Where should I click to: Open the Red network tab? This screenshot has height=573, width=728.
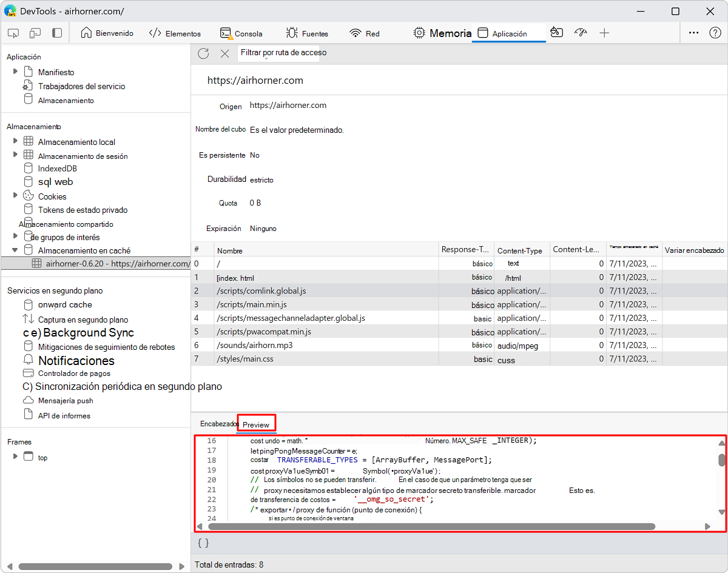click(365, 33)
